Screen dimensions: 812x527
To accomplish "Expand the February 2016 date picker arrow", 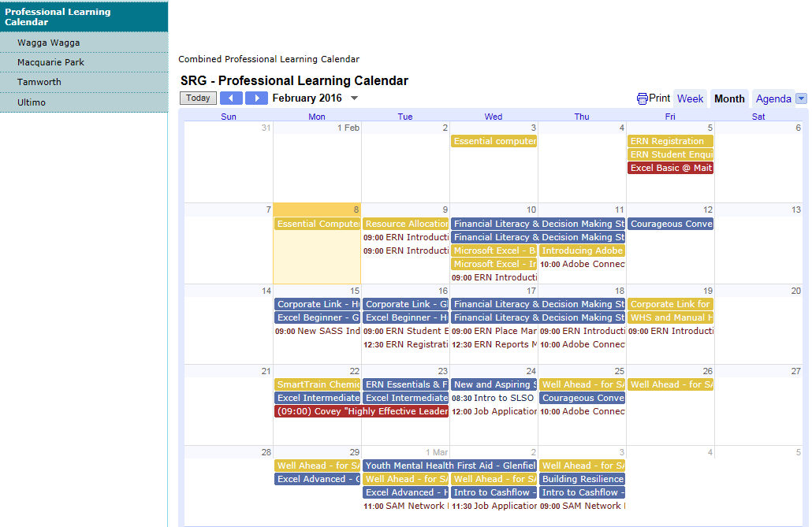I will (354, 98).
